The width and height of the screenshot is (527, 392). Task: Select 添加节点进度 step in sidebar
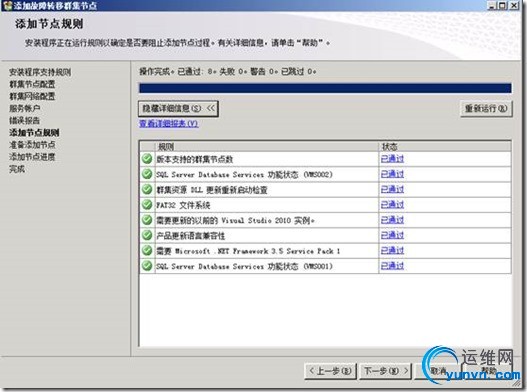coord(32,157)
